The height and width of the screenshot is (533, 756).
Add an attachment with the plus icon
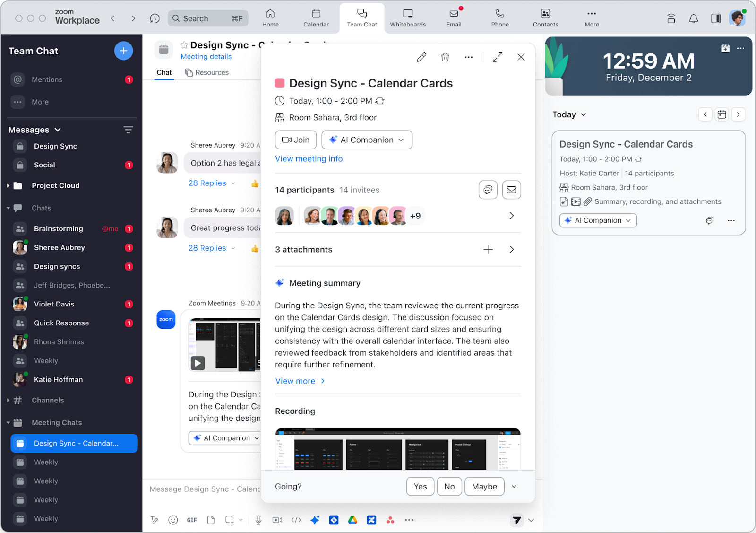pyautogui.click(x=488, y=249)
